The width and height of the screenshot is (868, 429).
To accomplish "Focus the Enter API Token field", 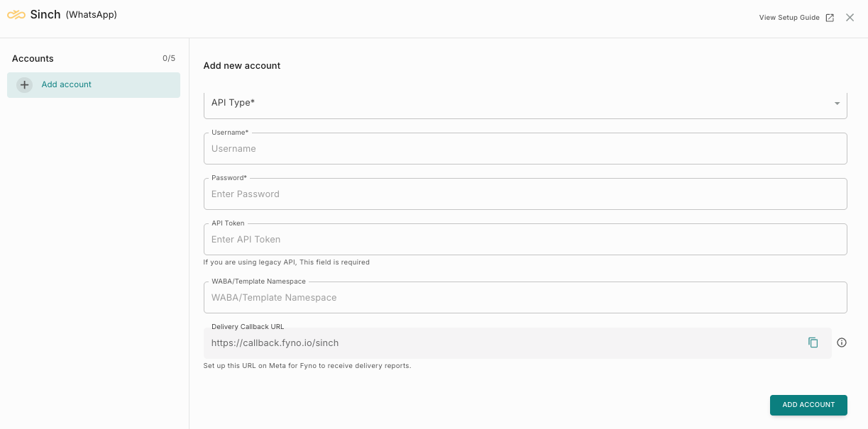I will 525,240.
